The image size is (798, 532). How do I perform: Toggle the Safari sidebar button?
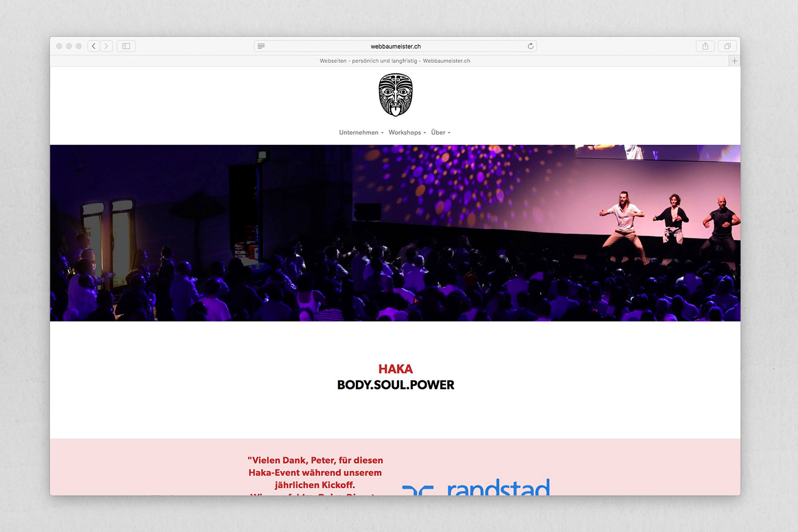click(x=127, y=46)
